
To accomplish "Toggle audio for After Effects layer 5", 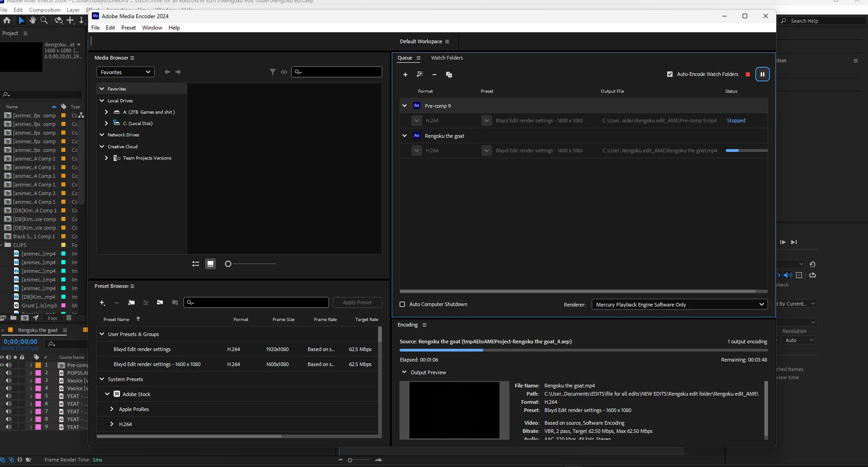I will [8, 396].
